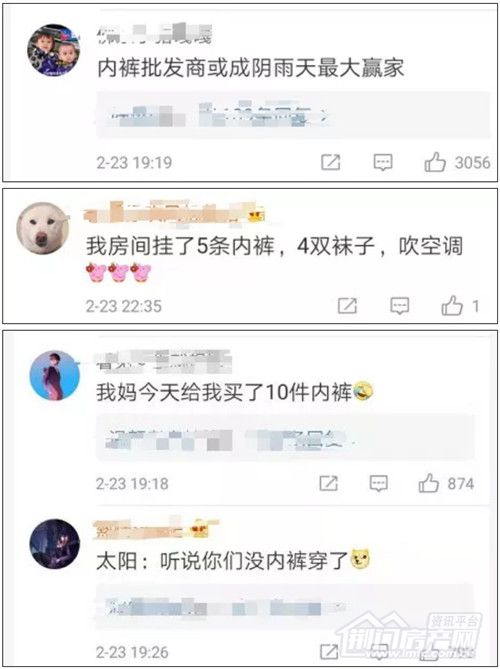Open blurred username above 太阳 comment
This screenshot has width=500, height=669.
(156, 527)
